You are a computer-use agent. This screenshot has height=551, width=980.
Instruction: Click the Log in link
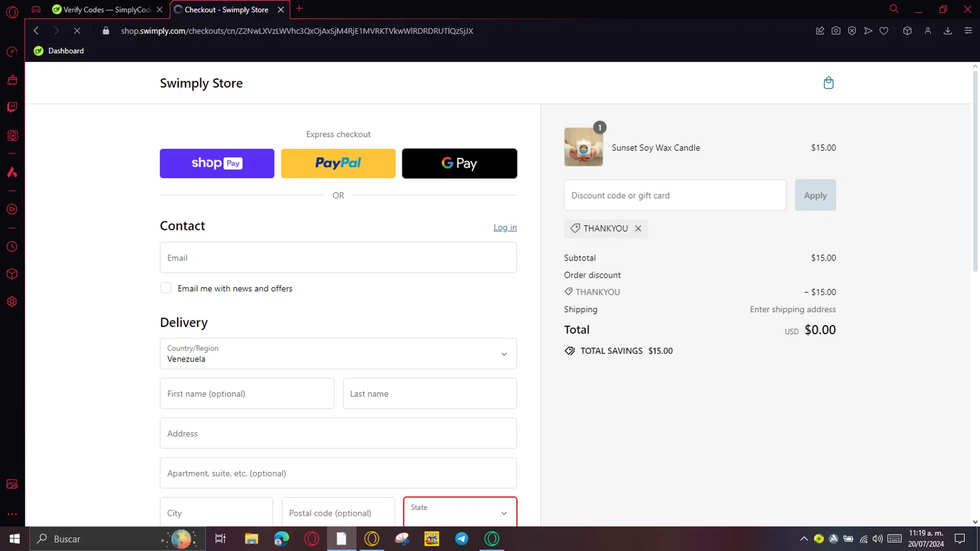click(x=505, y=227)
